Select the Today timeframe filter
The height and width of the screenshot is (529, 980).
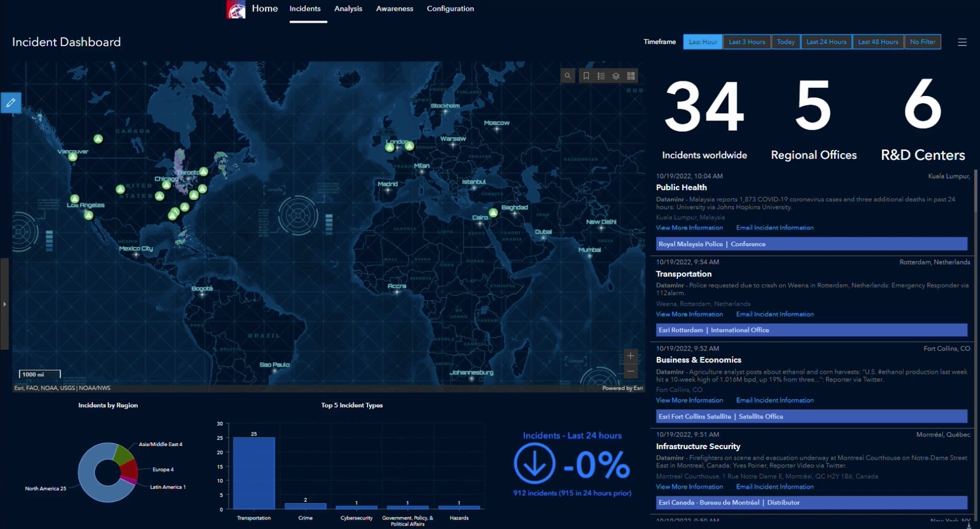pos(786,41)
